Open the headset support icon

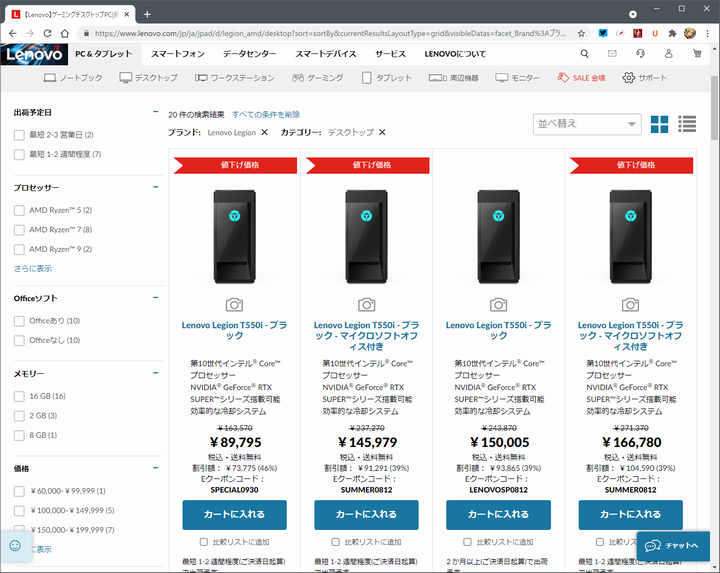(x=640, y=54)
